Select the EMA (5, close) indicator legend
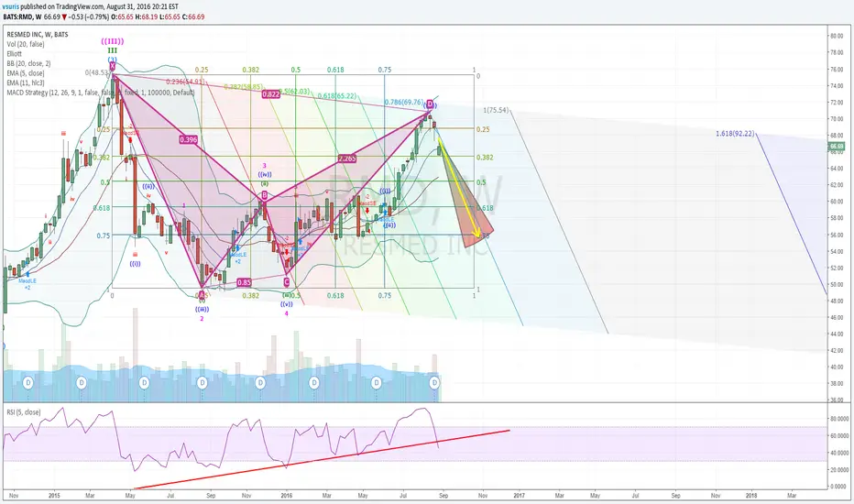854x504 pixels. (x=26, y=73)
